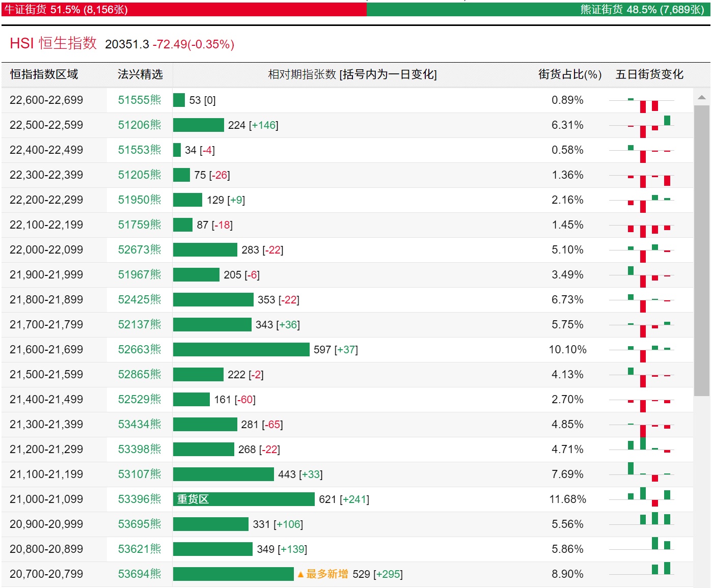Click the 五日街货变化 column header
The width and height of the screenshot is (712, 588).
(x=650, y=74)
